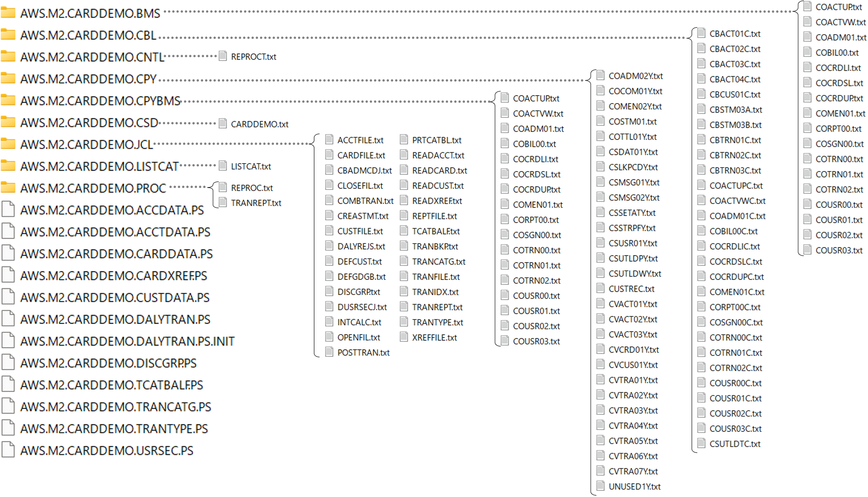Select CORPT00.txt in the BMS list

point(838,128)
